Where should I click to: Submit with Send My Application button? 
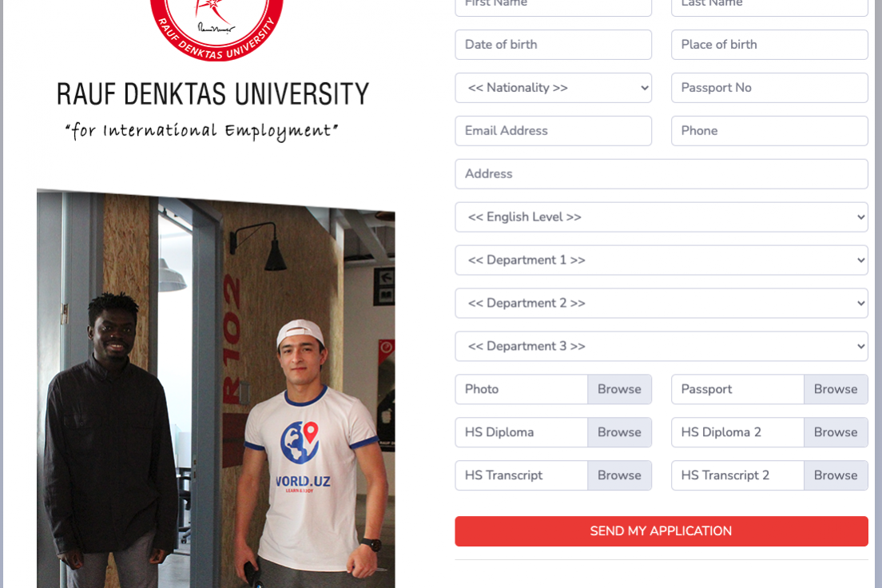coord(661,531)
